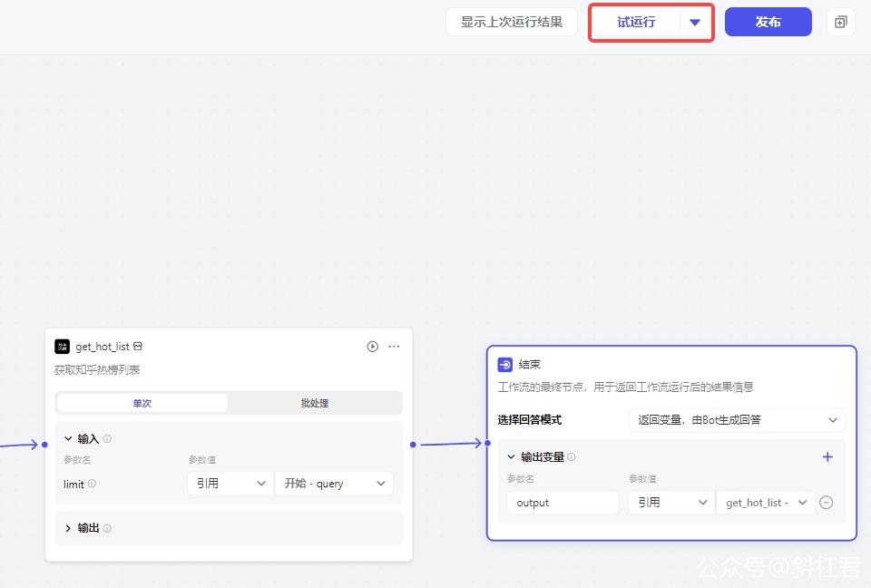The width and height of the screenshot is (871, 588).
Task: Open 引用 type dropdown for limit
Action: pyautogui.click(x=230, y=484)
